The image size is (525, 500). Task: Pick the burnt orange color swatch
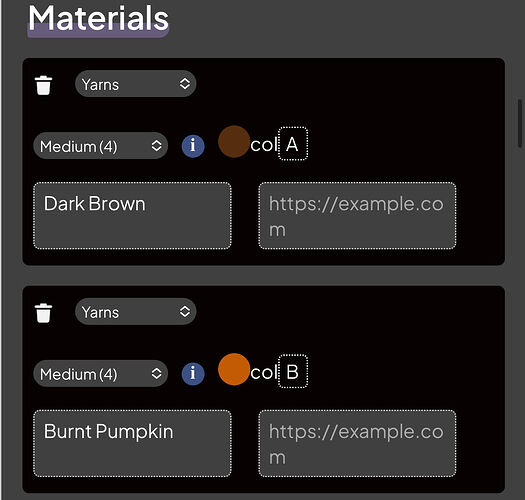234,369
